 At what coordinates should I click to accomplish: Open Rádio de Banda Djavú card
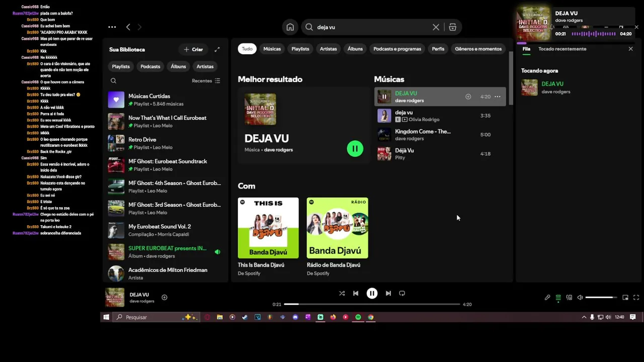tap(337, 237)
